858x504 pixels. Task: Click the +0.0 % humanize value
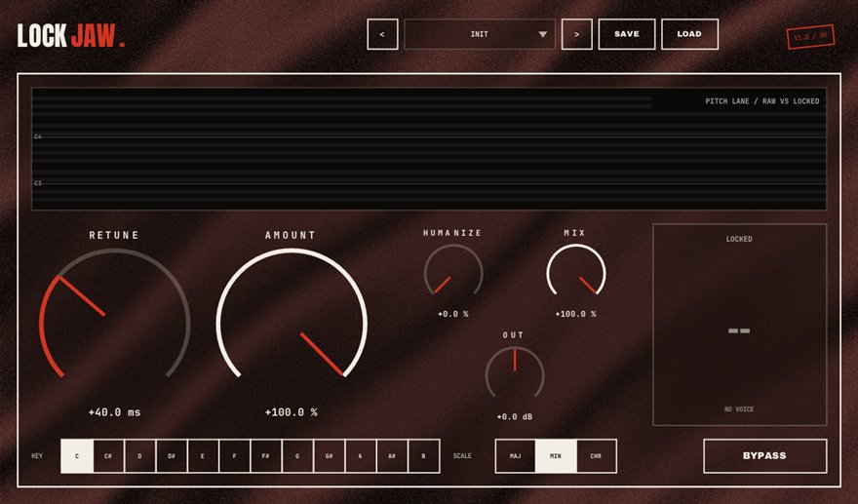tap(453, 314)
